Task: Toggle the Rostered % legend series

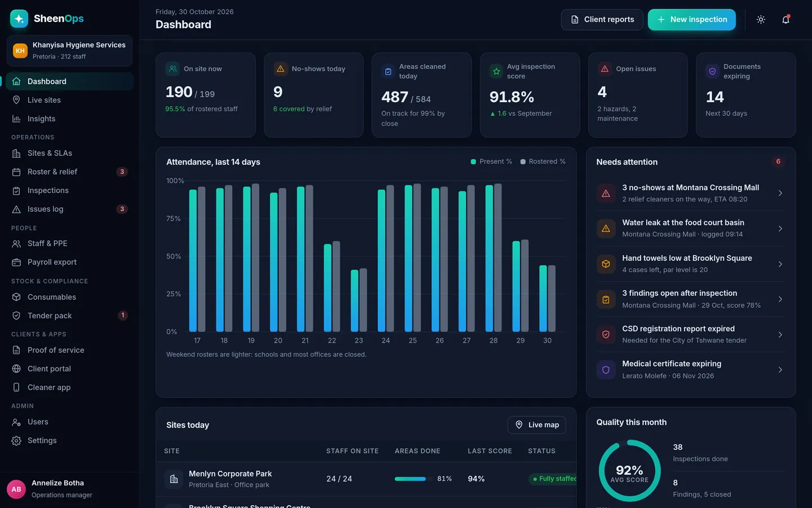Action: point(542,161)
